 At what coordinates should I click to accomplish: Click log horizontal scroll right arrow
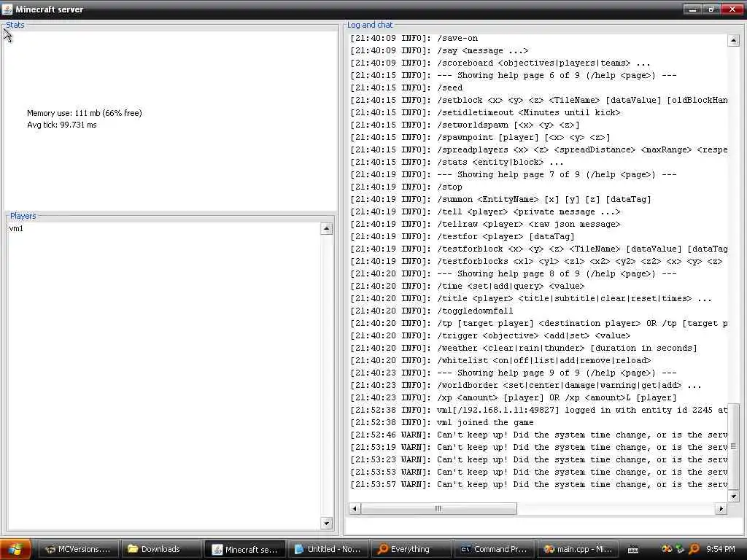721,508
